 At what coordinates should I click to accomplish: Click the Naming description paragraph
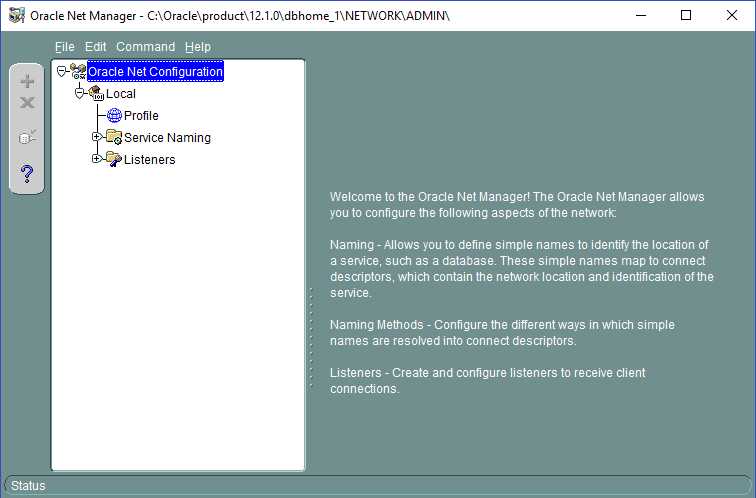[x=522, y=269]
